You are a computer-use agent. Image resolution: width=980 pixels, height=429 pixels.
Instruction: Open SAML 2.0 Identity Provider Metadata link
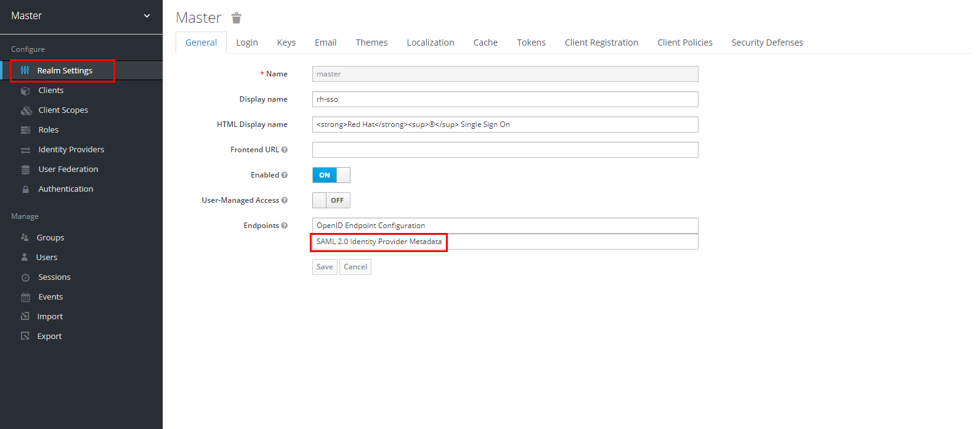click(379, 242)
